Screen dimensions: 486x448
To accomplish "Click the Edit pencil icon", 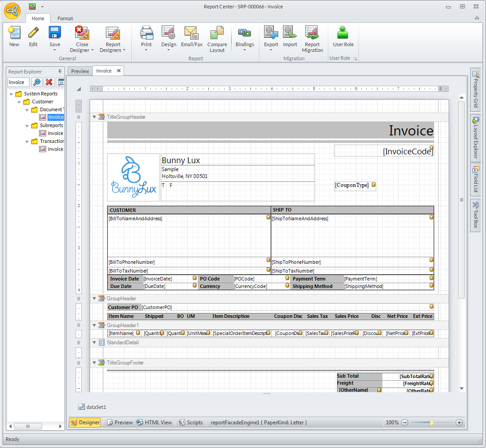I will click(x=33, y=33).
